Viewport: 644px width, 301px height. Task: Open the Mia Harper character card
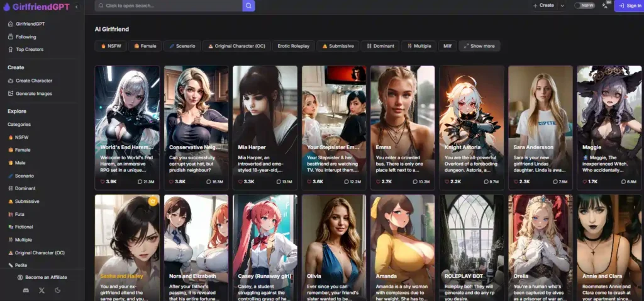pyautogui.click(x=265, y=127)
